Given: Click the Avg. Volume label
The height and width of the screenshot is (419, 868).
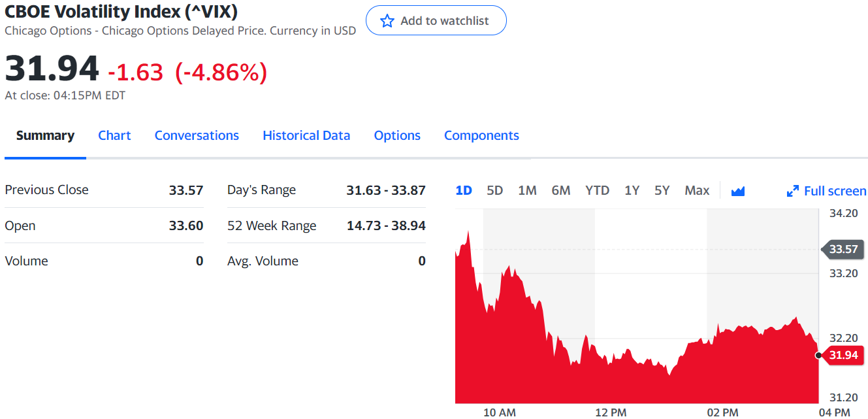Looking at the screenshot, I should point(263,261).
